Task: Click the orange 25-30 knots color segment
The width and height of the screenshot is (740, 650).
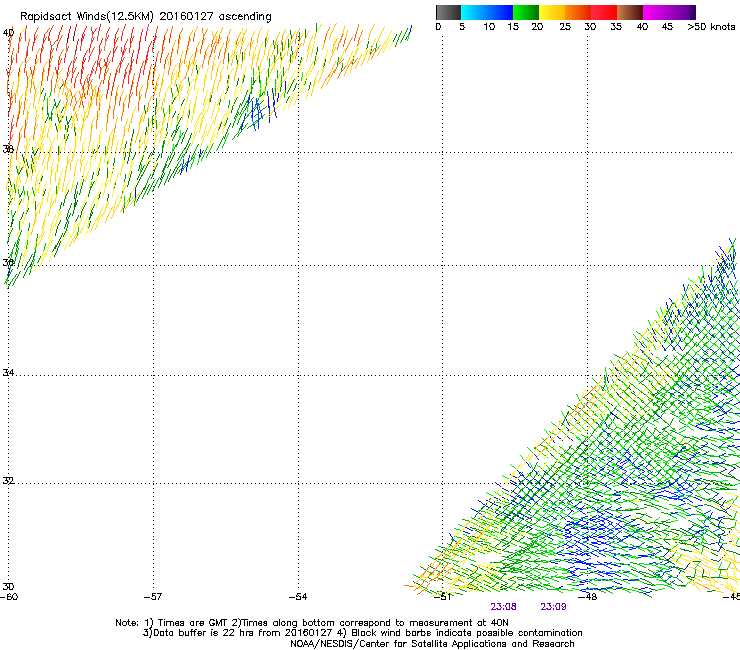Action: point(578,12)
